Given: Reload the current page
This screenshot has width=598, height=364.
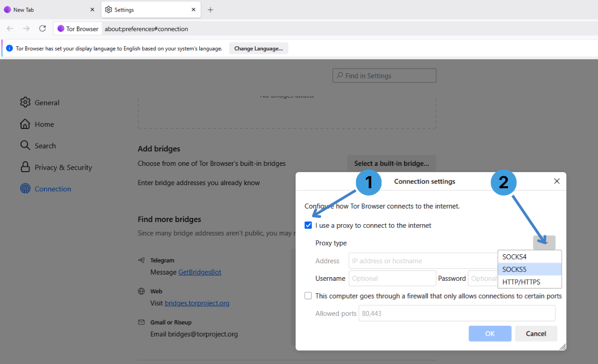Looking at the screenshot, I should pyautogui.click(x=42, y=29).
